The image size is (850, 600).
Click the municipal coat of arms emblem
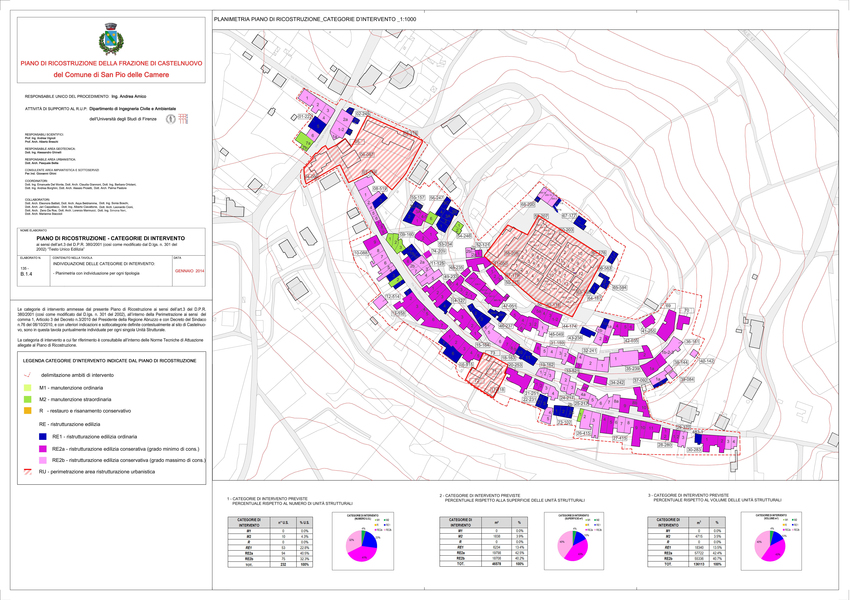111,39
